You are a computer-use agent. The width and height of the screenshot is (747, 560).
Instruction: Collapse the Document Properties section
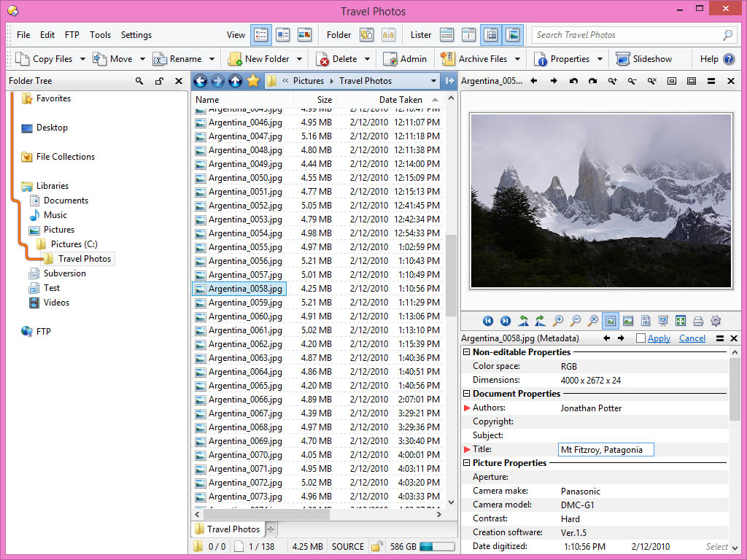pyautogui.click(x=467, y=394)
